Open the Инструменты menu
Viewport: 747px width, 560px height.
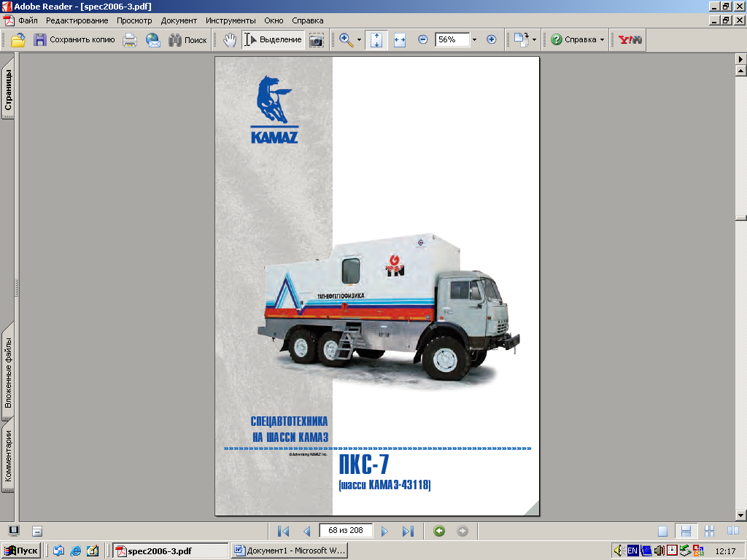point(231,20)
